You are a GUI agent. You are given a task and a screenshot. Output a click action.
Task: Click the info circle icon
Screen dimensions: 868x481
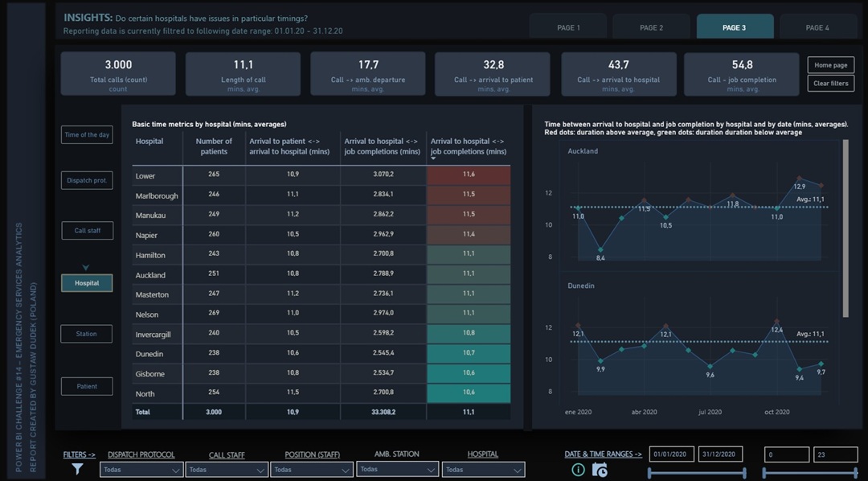[x=578, y=470]
